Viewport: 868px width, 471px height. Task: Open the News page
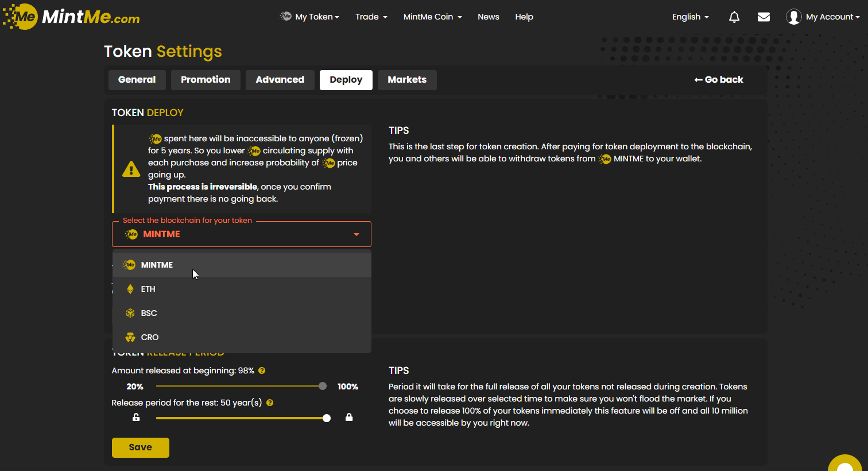coord(488,17)
